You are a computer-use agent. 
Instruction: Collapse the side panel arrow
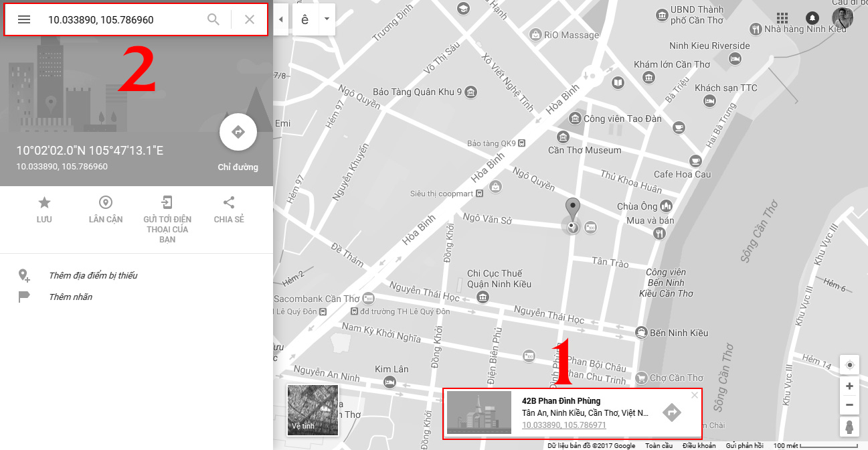tap(280, 19)
